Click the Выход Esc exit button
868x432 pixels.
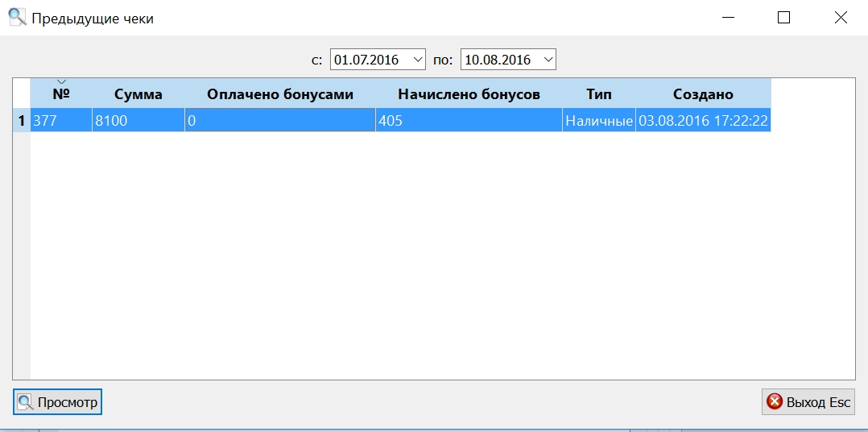(x=808, y=402)
